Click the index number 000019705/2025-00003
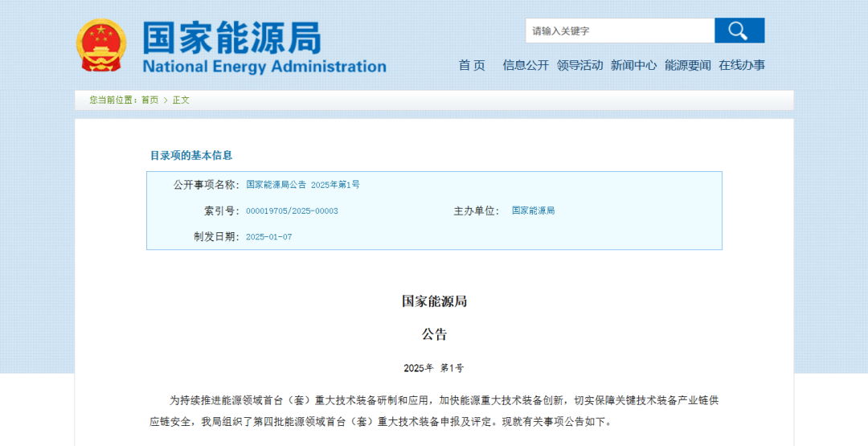 (x=292, y=211)
